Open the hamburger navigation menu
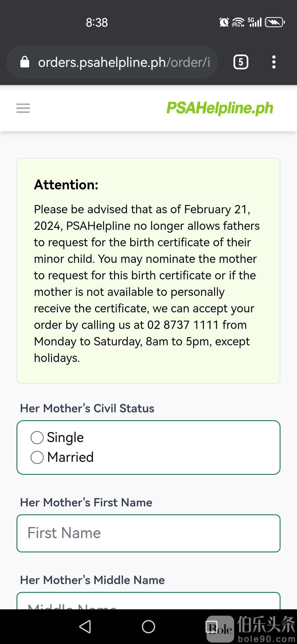 (x=23, y=108)
